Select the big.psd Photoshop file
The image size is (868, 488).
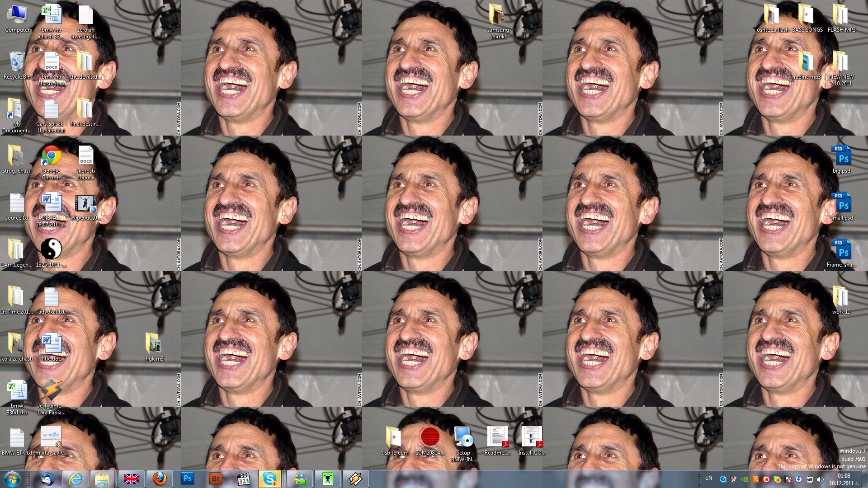(x=841, y=160)
